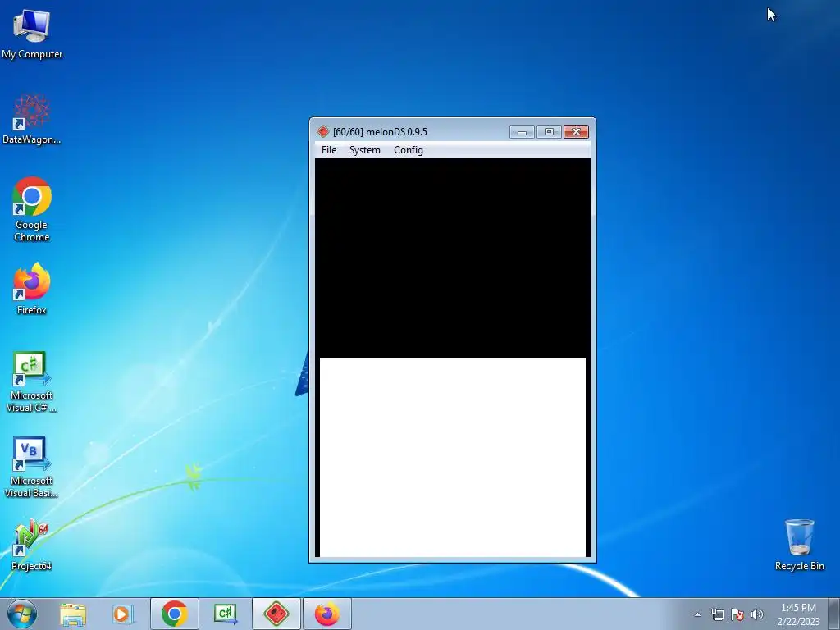Select the Google Chrome desktop shortcut
This screenshot has height=630, width=840.
point(32,209)
